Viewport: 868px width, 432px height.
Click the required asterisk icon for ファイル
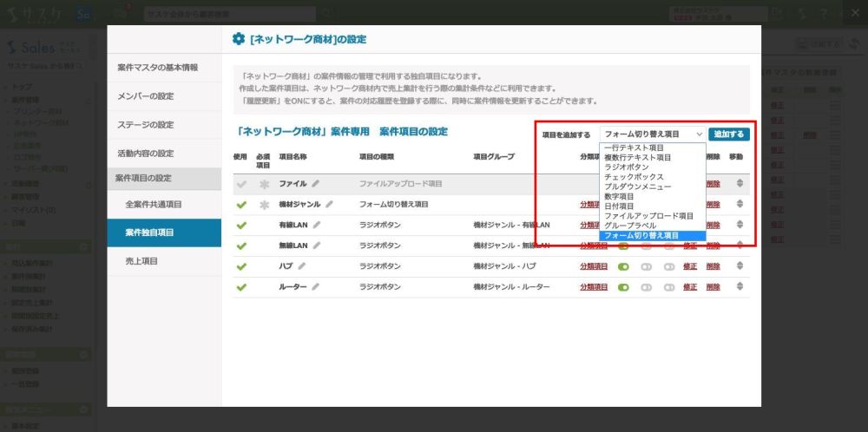pos(264,184)
